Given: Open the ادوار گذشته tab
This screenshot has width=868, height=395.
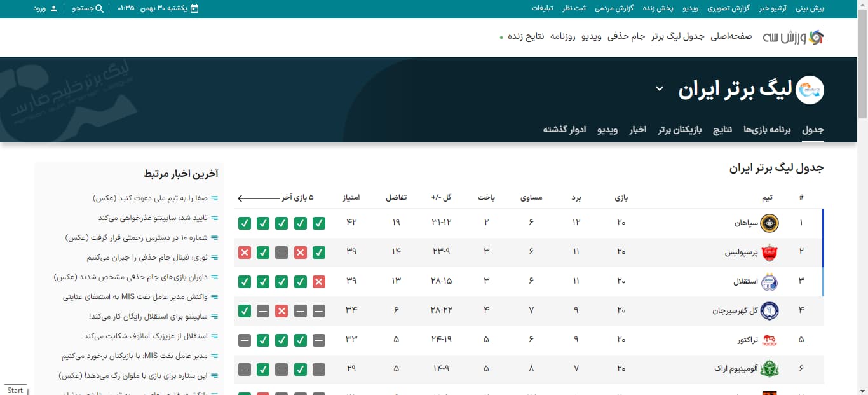Looking at the screenshot, I should click(564, 130).
